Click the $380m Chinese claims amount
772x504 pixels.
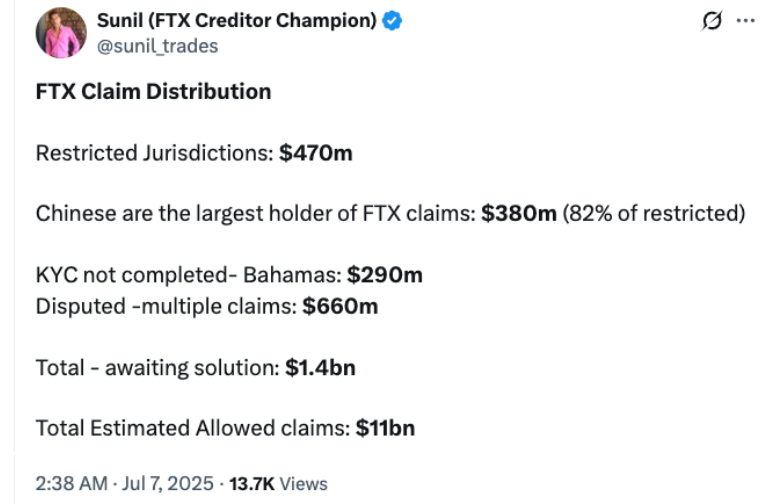[x=518, y=214]
